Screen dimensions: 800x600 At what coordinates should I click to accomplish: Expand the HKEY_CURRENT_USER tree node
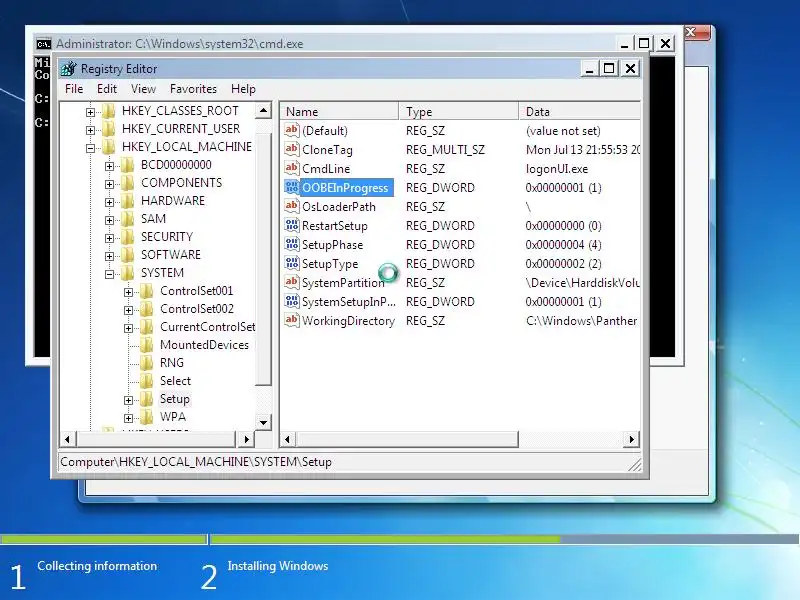(90, 130)
